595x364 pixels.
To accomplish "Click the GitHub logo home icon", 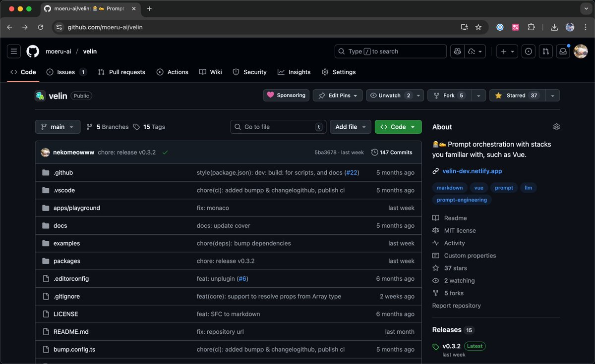I will point(33,52).
